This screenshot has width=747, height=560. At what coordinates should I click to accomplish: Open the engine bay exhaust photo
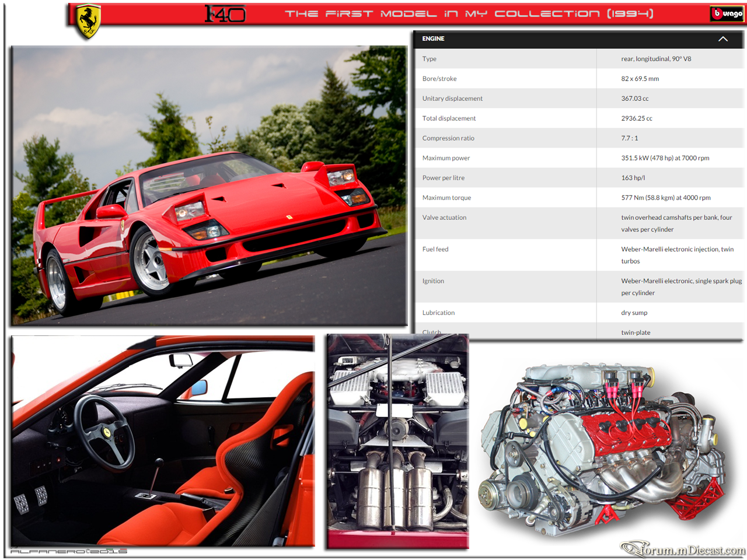point(397,441)
